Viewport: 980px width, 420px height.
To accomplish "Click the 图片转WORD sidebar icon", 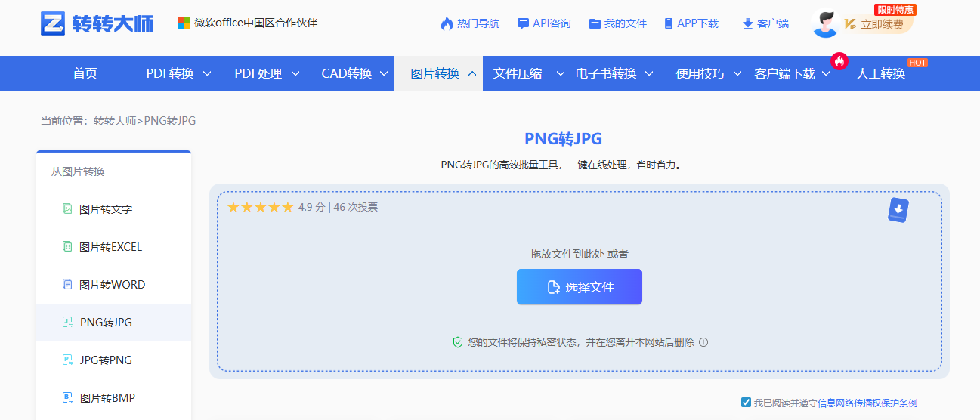I will point(67,285).
